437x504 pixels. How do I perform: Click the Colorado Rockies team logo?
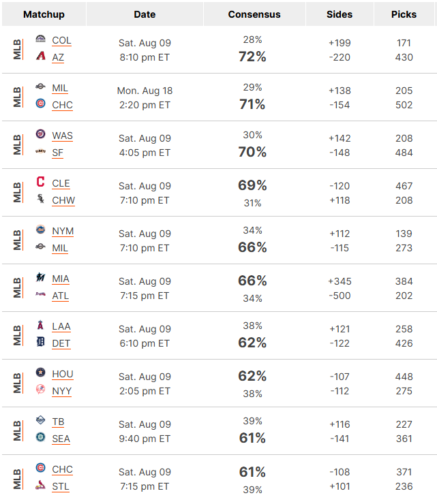[40, 39]
